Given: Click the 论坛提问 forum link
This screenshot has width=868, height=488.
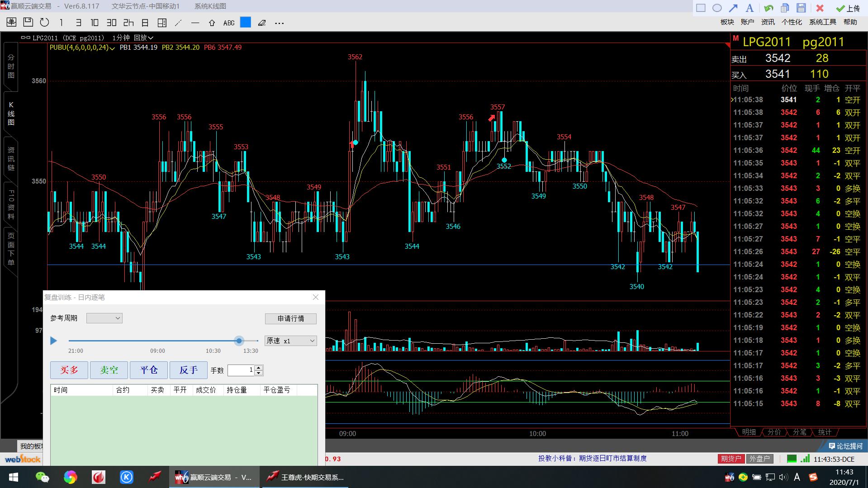Looking at the screenshot, I should pos(846,446).
